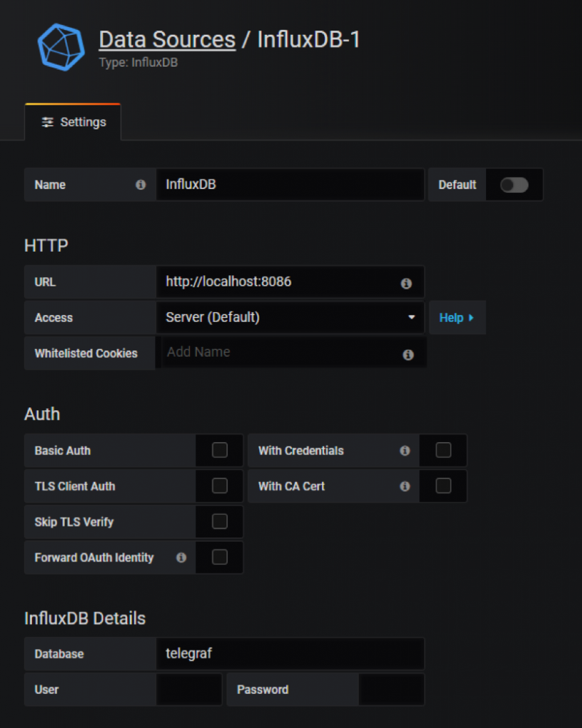This screenshot has height=728, width=582.
Task: Enable the With CA Cert checkbox
Action: click(x=443, y=486)
